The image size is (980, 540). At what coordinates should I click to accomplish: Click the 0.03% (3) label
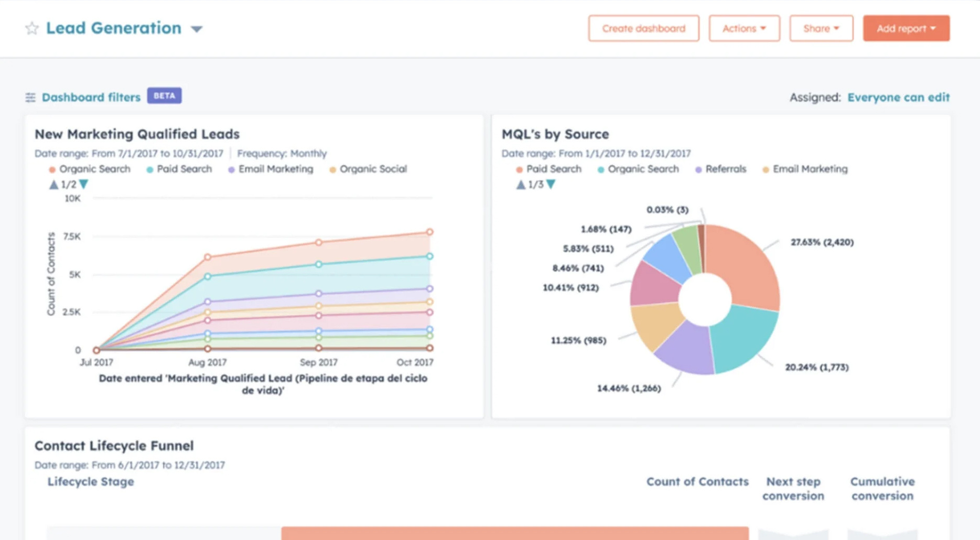click(667, 210)
